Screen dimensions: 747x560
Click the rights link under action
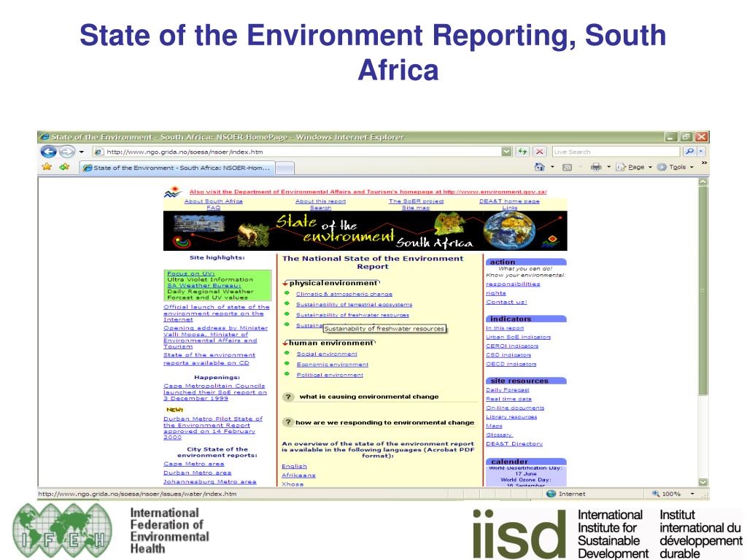point(496,293)
